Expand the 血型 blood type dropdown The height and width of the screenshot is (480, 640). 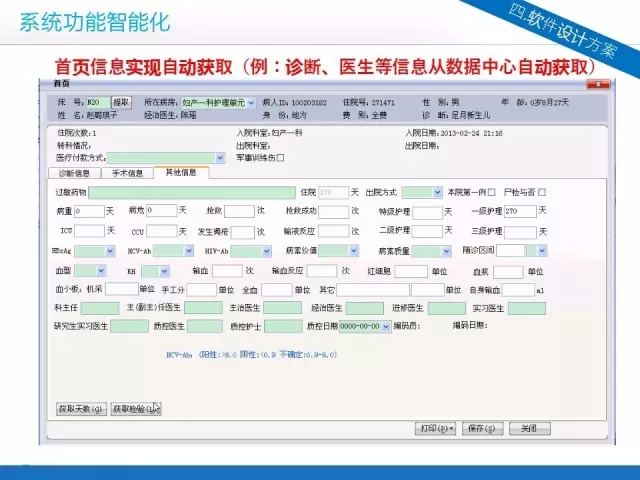(99, 270)
